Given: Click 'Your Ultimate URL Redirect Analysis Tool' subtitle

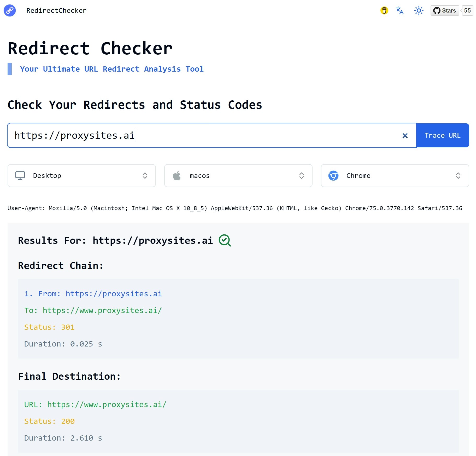Looking at the screenshot, I should point(112,69).
